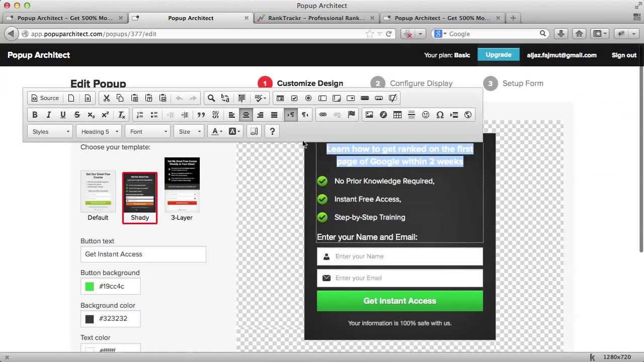Click the Source view button
Screen dimensions: 644x362
44,98
